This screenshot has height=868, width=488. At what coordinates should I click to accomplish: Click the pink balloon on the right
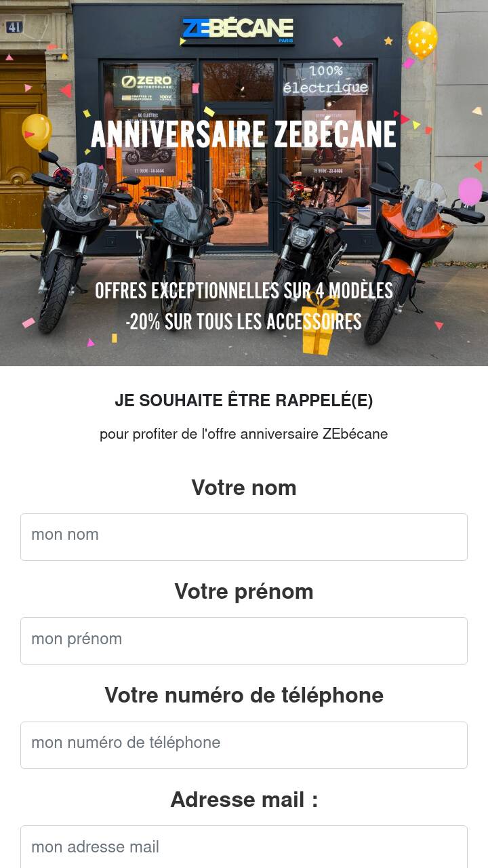tap(470, 191)
